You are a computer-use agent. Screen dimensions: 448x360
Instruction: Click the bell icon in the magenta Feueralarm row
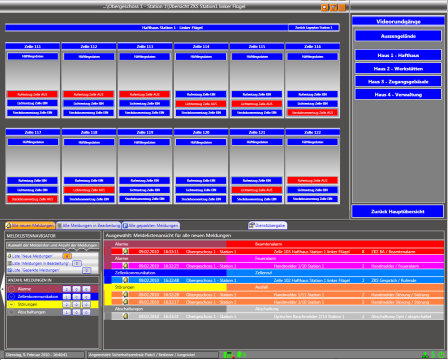pyautogui.click(x=125, y=266)
